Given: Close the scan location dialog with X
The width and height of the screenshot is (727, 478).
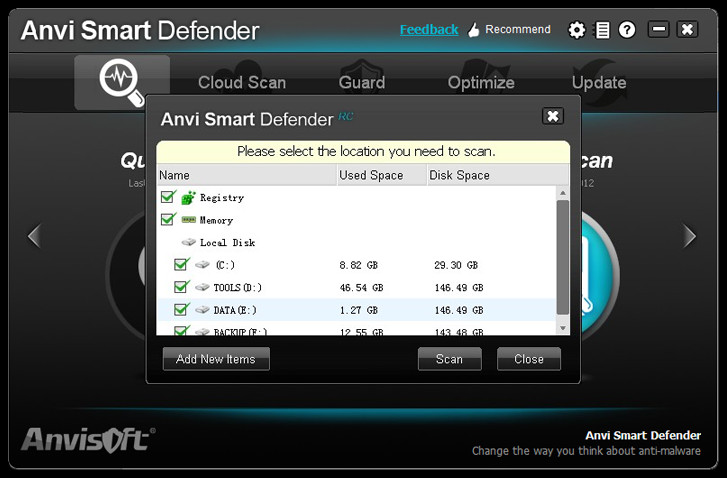Looking at the screenshot, I should (553, 116).
